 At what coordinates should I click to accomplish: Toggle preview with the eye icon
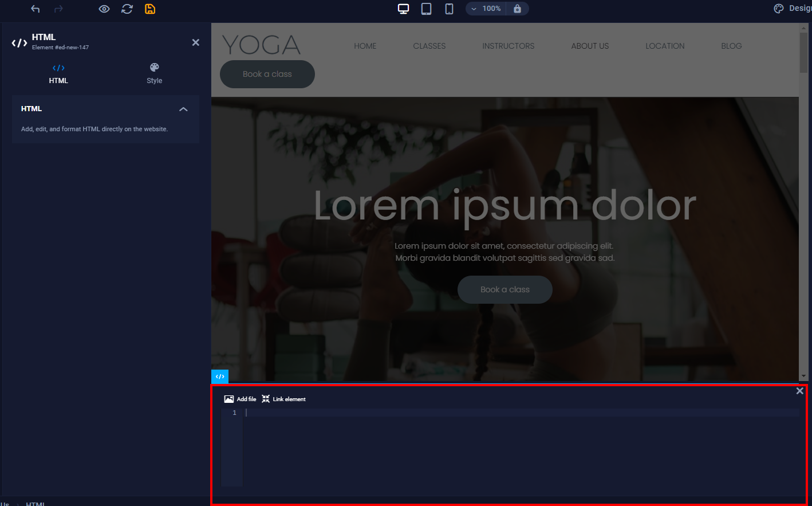coord(104,9)
